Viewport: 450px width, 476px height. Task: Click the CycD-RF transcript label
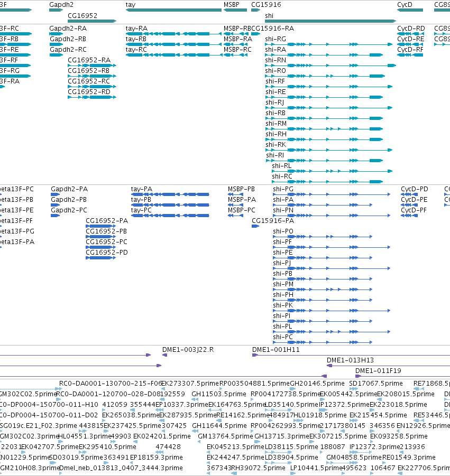coord(410,49)
